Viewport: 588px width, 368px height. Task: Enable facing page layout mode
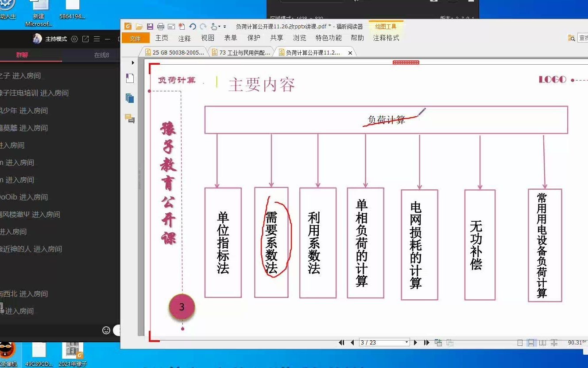(542, 342)
